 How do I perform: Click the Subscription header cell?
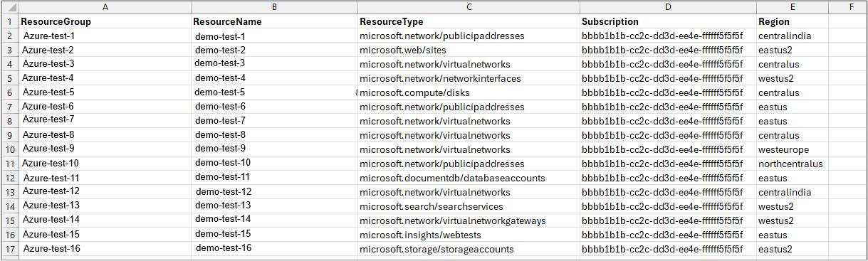[668, 21]
